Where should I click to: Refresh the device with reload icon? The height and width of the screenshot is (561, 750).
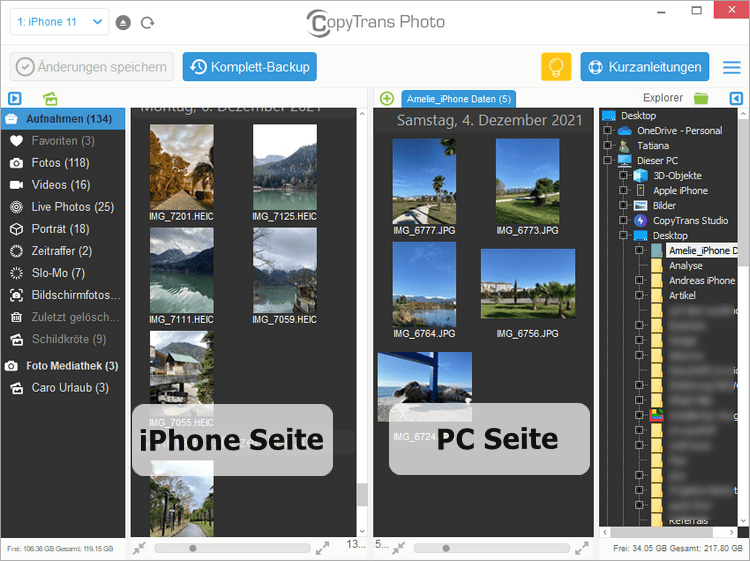pyautogui.click(x=147, y=22)
